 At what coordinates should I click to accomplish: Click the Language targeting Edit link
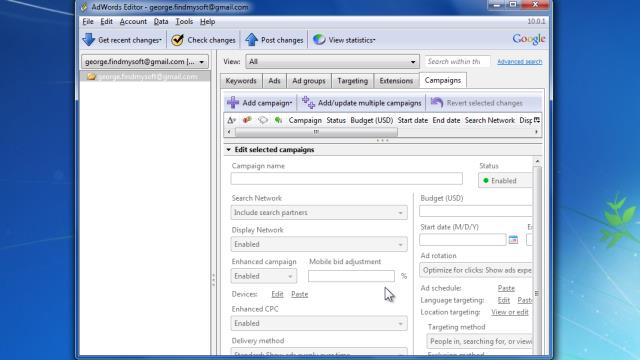point(504,300)
